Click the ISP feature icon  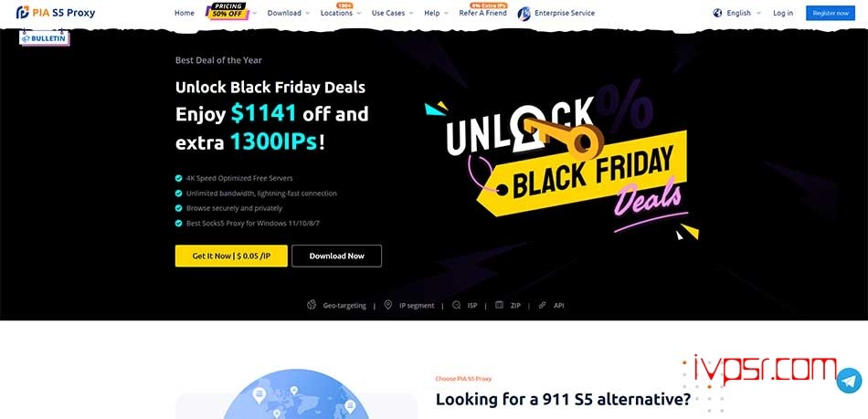click(x=456, y=305)
